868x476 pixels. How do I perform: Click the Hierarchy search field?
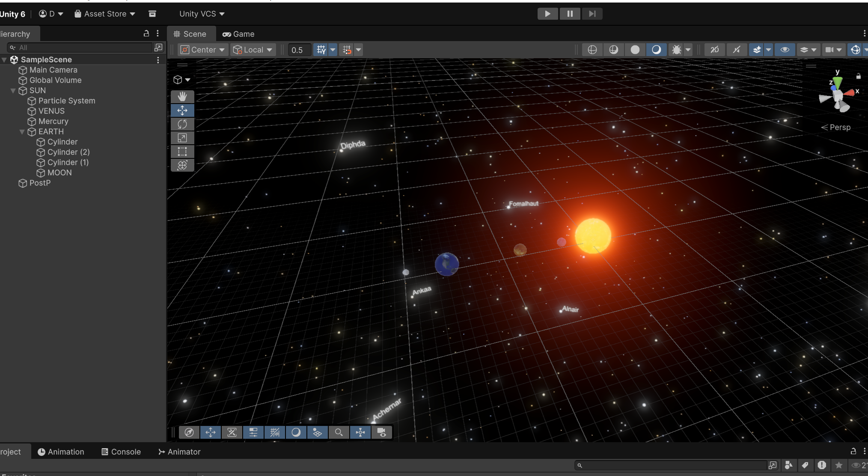[x=83, y=48]
